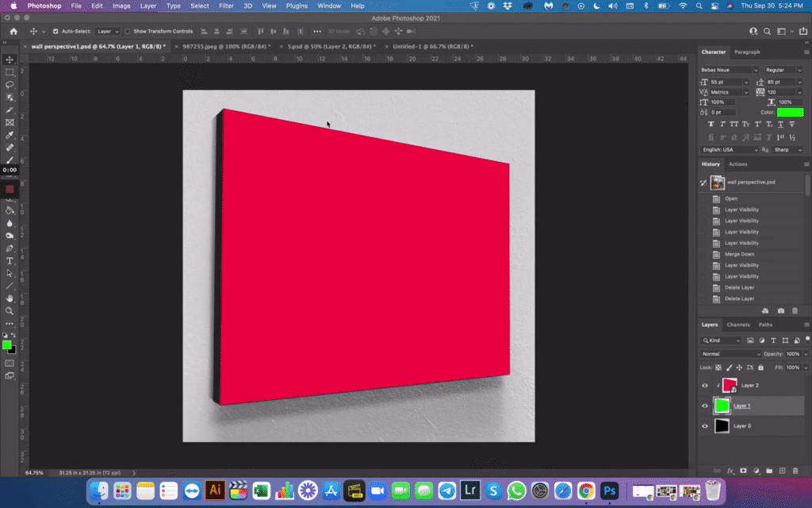Open Lightroom from the Dock

coord(469,491)
